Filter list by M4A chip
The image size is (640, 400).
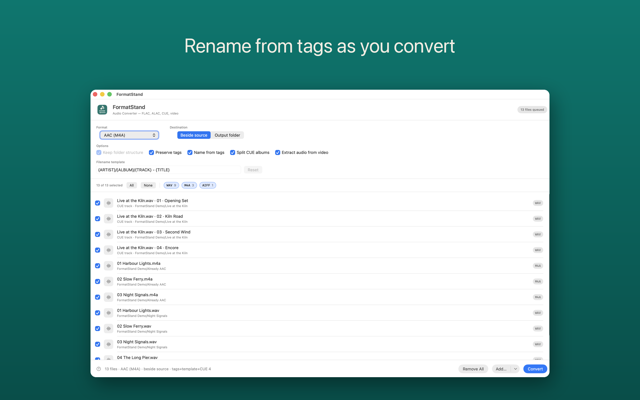189,185
